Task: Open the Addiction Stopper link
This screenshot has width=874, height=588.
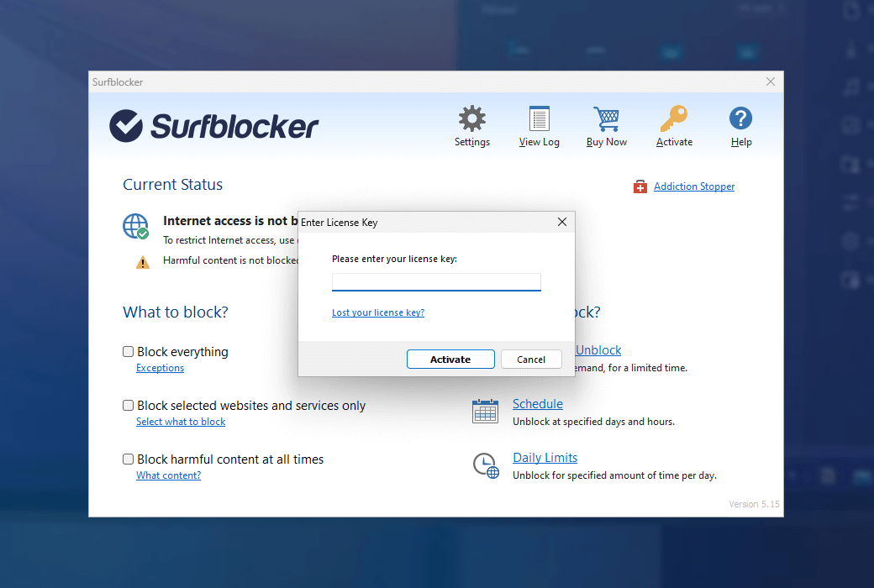Action: click(x=694, y=186)
